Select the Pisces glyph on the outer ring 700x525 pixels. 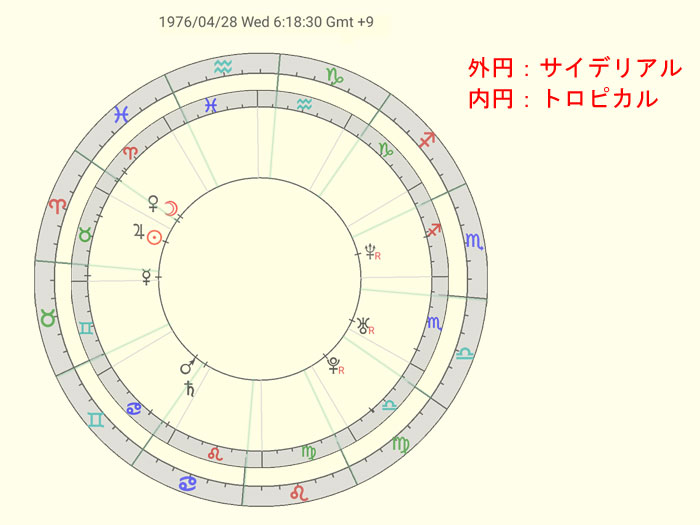(121, 114)
